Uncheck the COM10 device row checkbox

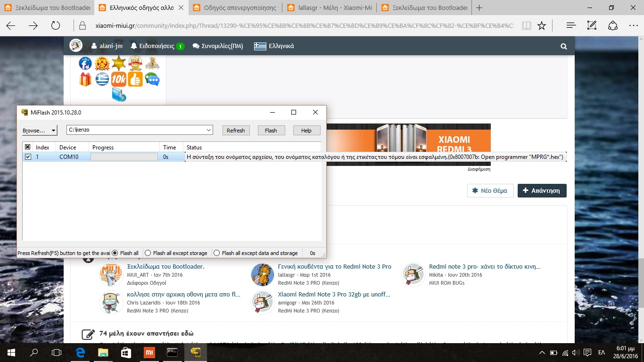[28, 157]
